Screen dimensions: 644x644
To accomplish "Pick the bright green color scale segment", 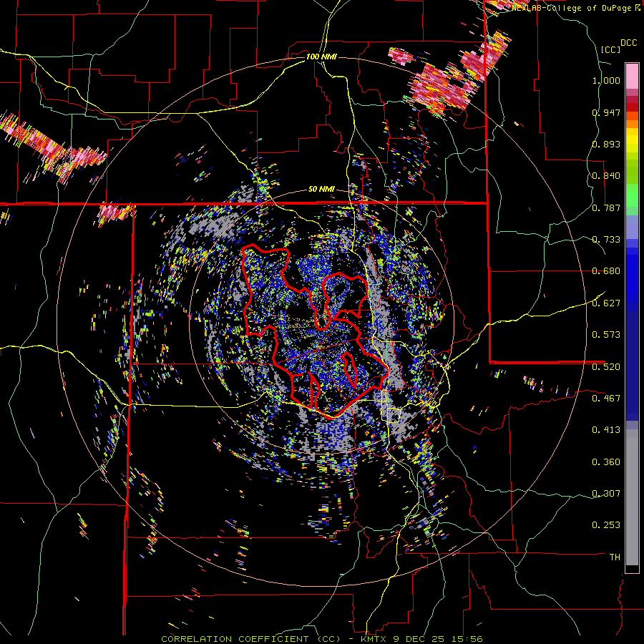I will 632,195.
